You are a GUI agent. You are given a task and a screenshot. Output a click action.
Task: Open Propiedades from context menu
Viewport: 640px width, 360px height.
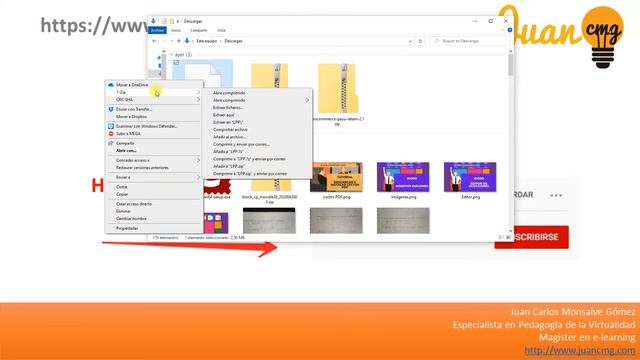[127, 229]
